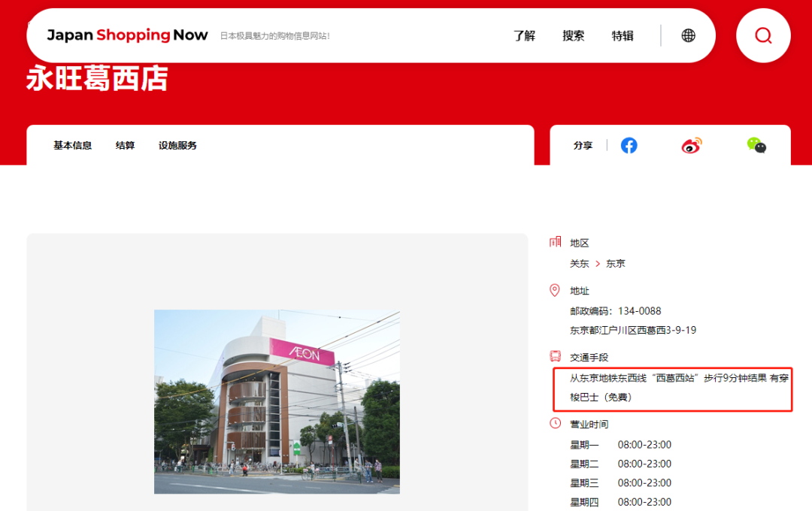
Task: Click the 分享 label
Action: pos(583,146)
